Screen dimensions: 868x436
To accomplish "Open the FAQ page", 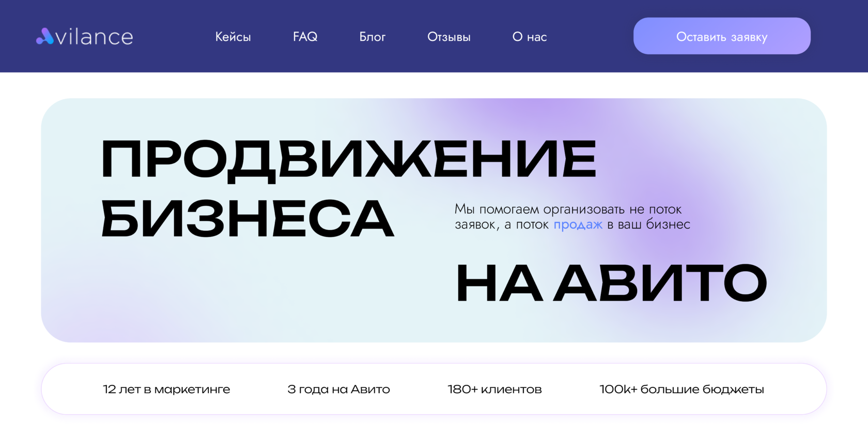I will [x=305, y=37].
